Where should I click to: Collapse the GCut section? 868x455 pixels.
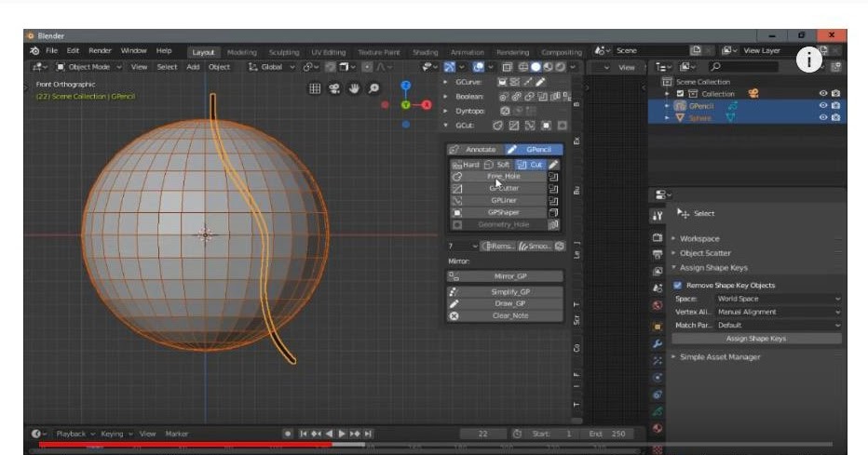click(x=445, y=126)
